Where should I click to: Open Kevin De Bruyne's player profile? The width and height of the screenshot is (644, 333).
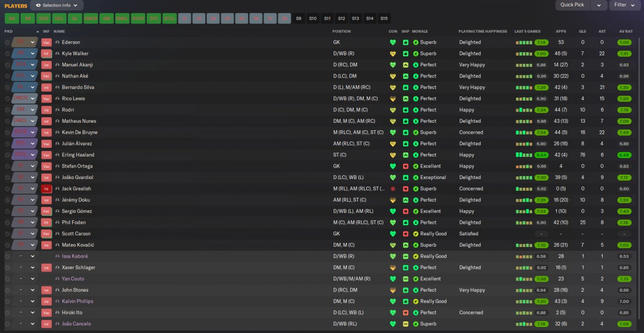(79, 133)
